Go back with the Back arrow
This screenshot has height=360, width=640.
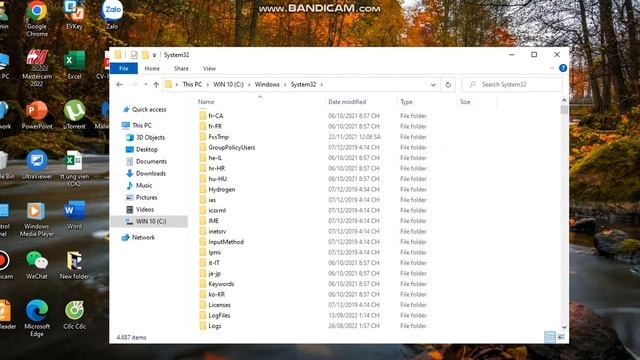pos(119,84)
